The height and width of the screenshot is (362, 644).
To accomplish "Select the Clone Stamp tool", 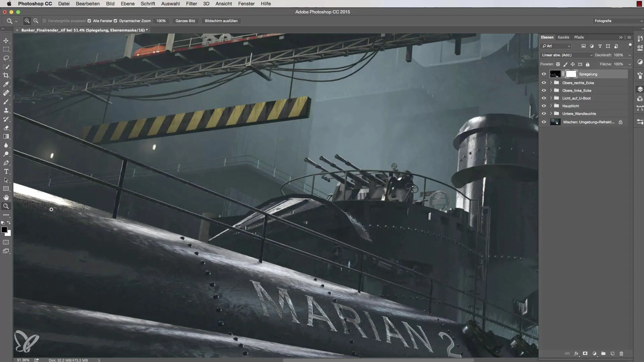I will coord(6,110).
